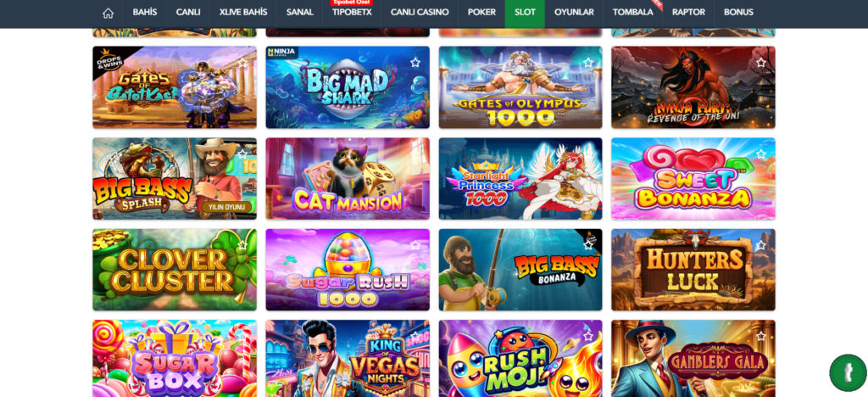This screenshot has width=868, height=397.
Task: Click the YILIN OYUNU badge on Big Bass Splash
Action: pyautogui.click(x=226, y=207)
